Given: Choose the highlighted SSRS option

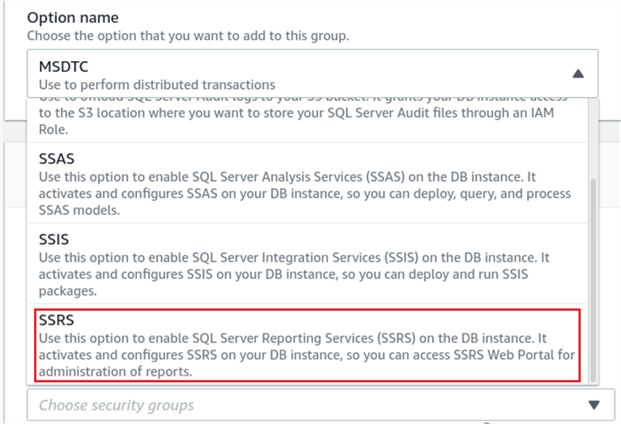Looking at the screenshot, I should pos(300,344).
